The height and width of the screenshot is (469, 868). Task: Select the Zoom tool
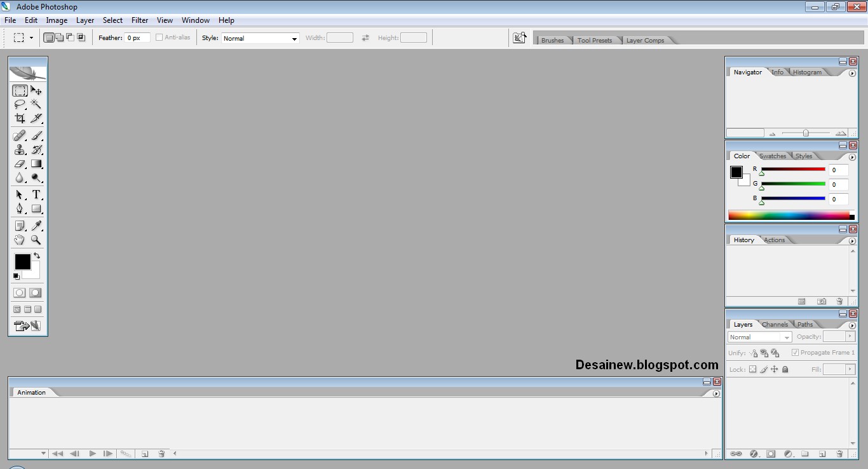36,240
